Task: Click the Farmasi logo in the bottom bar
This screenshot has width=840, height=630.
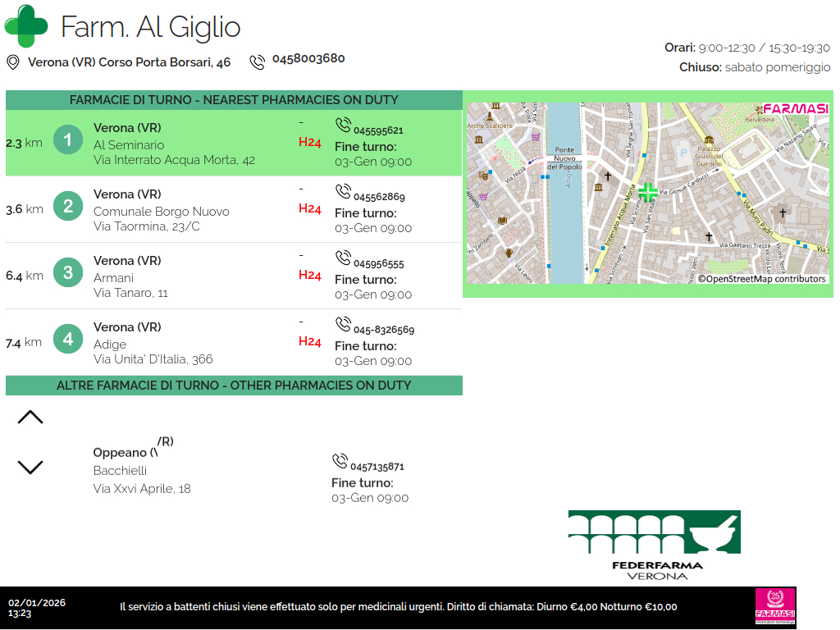Action: pos(775,607)
